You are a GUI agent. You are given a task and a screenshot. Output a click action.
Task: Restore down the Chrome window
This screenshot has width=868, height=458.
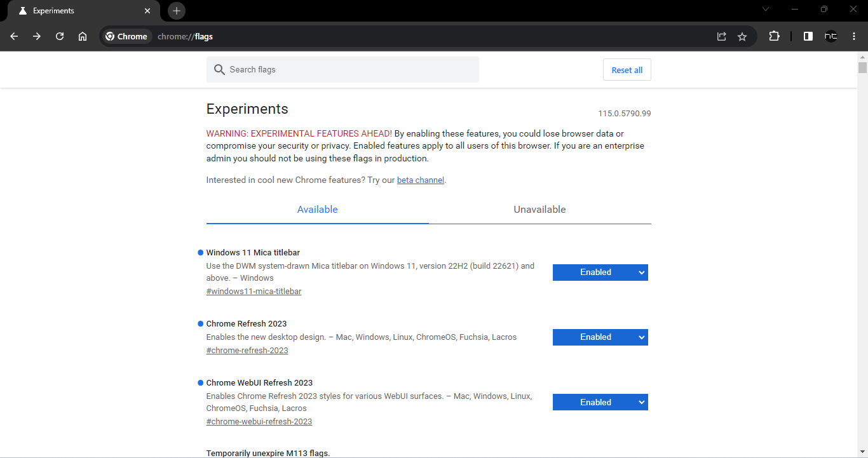(824, 9)
